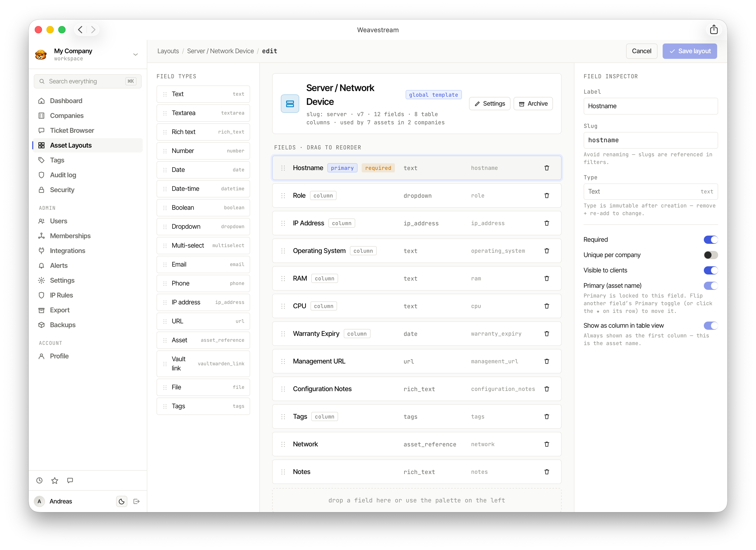Delete the Role field row
Viewport: 756px width, 550px height.
click(547, 196)
